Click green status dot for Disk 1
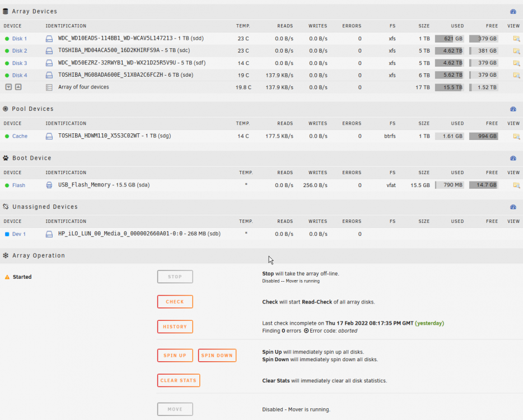523x420 pixels. (7, 39)
